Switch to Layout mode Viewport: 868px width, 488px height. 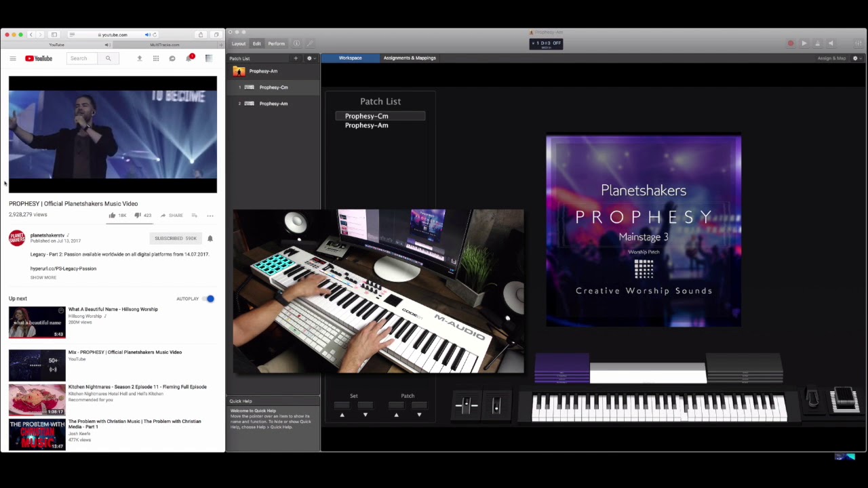239,43
